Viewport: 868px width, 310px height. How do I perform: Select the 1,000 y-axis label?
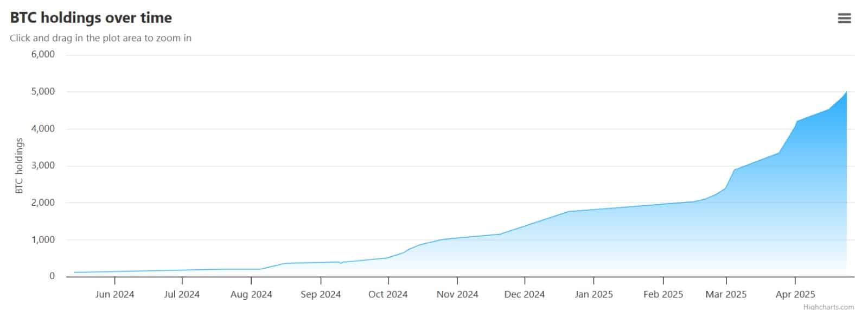click(43, 239)
